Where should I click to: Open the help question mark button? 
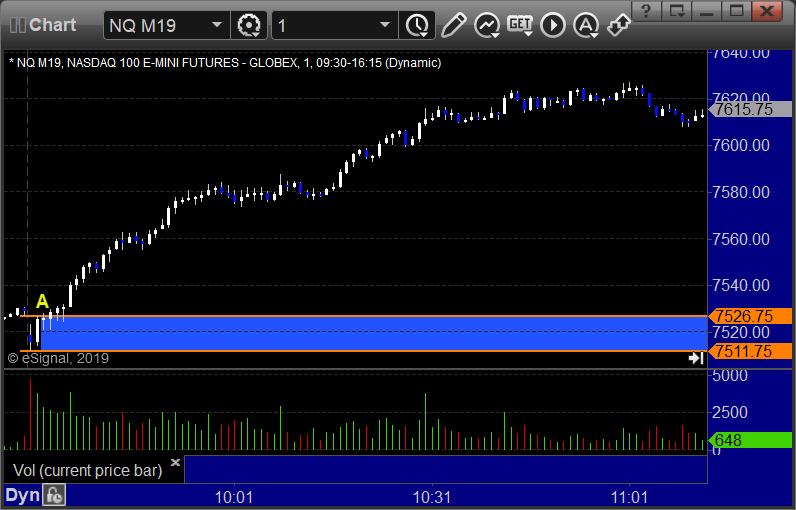[646, 11]
